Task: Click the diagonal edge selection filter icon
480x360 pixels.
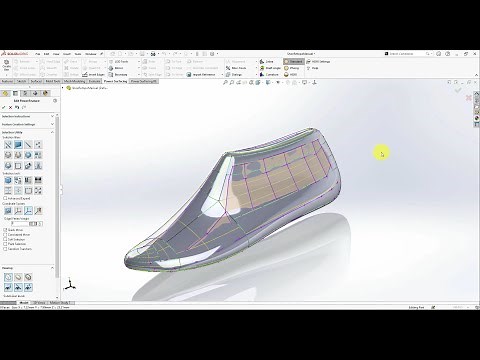Action: 28,145
